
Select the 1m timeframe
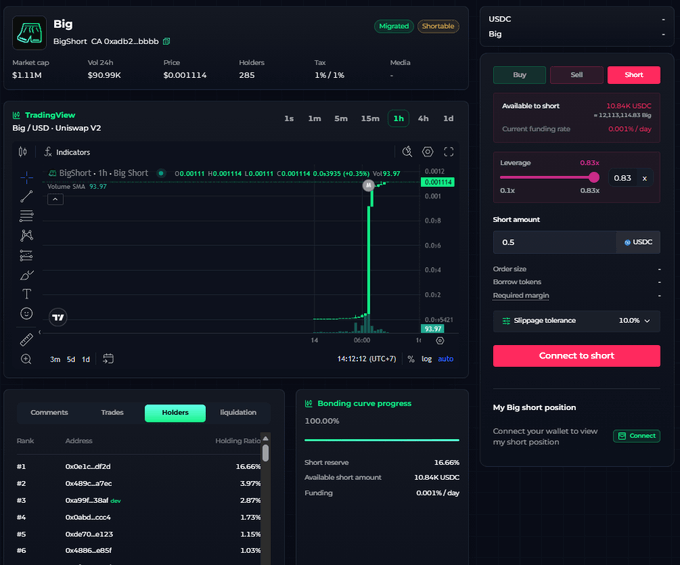(x=314, y=119)
